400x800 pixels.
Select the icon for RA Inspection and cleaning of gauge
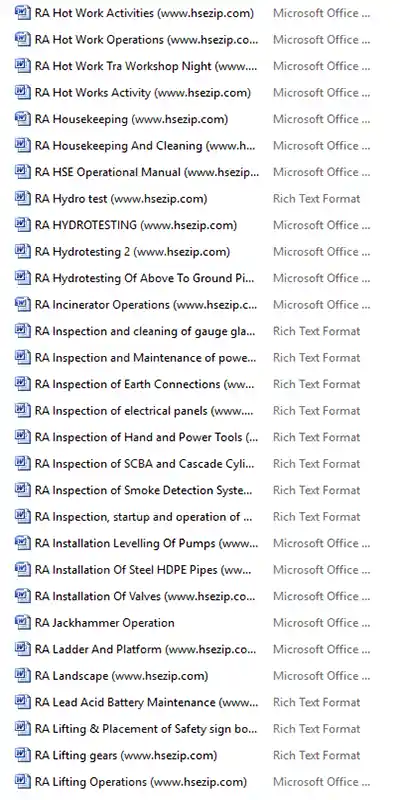(23, 331)
